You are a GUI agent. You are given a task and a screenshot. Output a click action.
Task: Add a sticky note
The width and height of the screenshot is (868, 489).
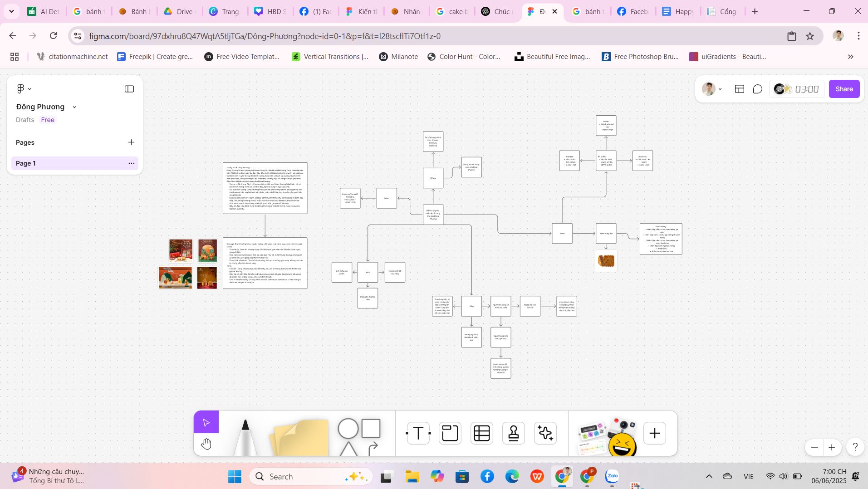pyautogui.click(x=299, y=437)
